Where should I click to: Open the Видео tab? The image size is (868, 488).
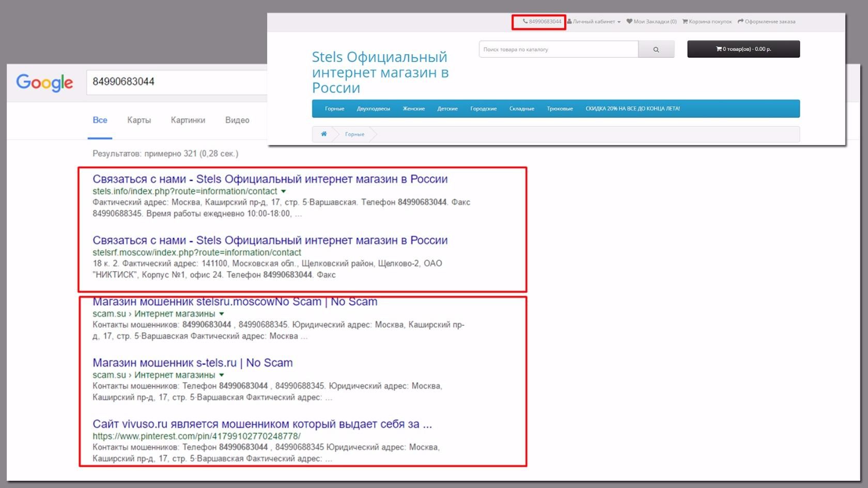click(237, 120)
